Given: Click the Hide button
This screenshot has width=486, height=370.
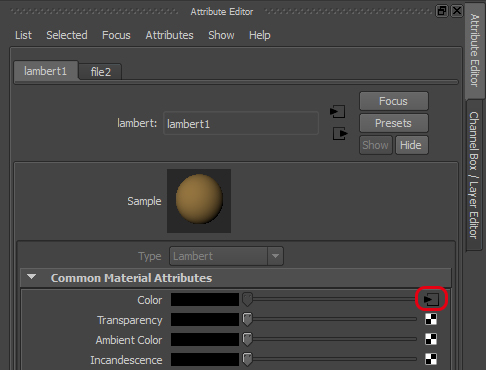Looking at the screenshot, I should 411,145.
